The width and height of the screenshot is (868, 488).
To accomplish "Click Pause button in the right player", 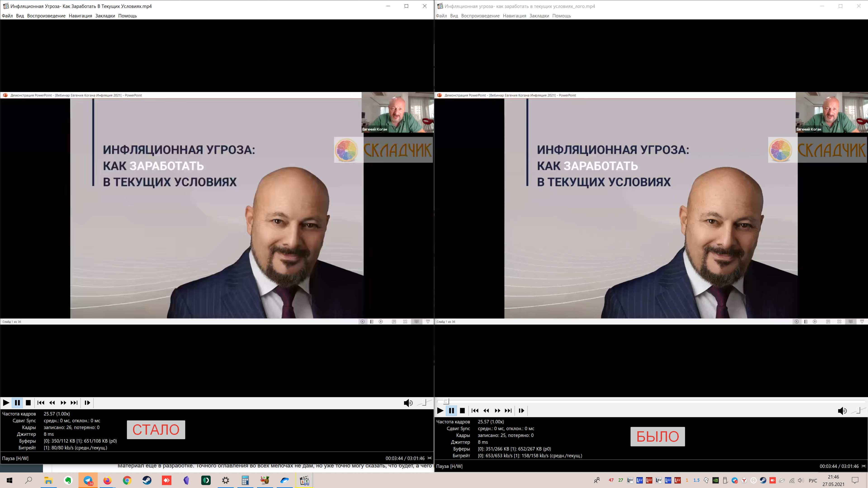I will [x=451, y=410].
